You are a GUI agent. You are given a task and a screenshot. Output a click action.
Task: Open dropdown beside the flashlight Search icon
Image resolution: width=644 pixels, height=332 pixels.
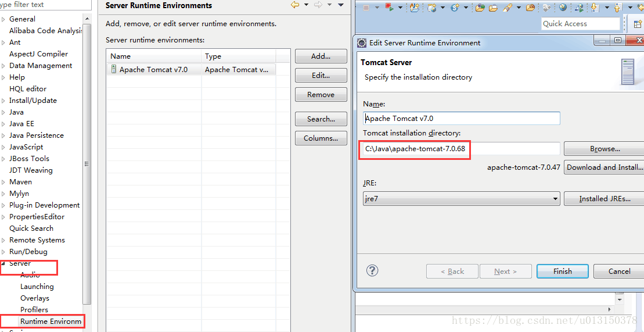(519, 8)
